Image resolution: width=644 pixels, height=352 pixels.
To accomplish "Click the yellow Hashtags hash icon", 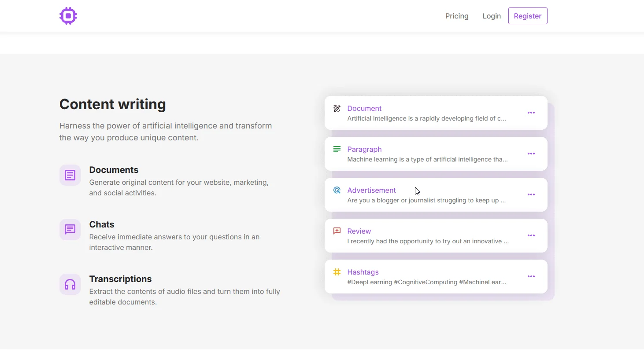I will 337,272.
